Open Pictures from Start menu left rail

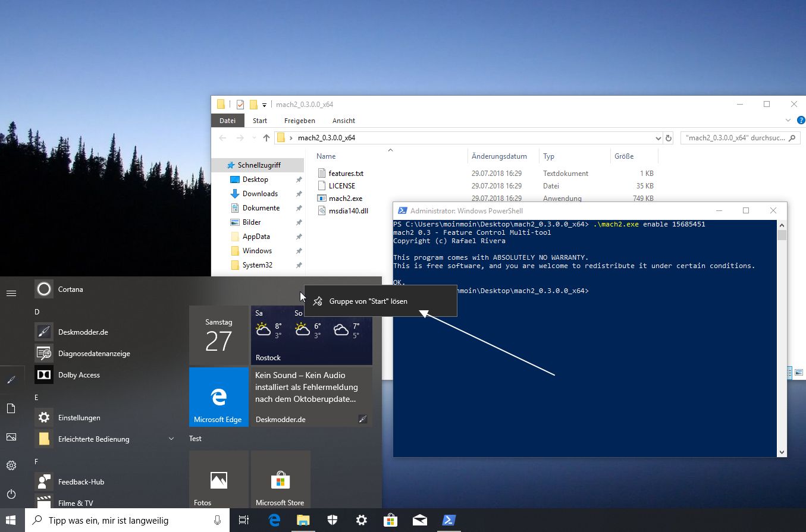pos(11,437)
